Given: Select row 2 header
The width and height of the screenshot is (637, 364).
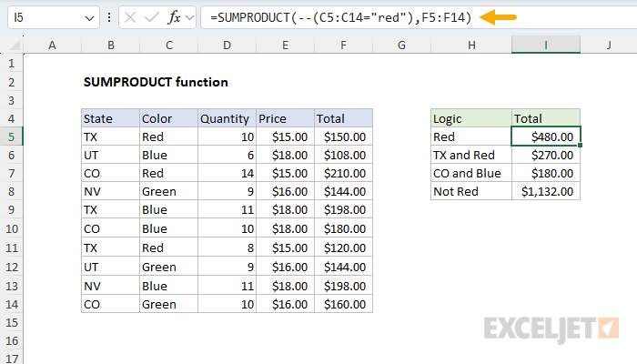Looking at the screenshot, I should [11, 82].
